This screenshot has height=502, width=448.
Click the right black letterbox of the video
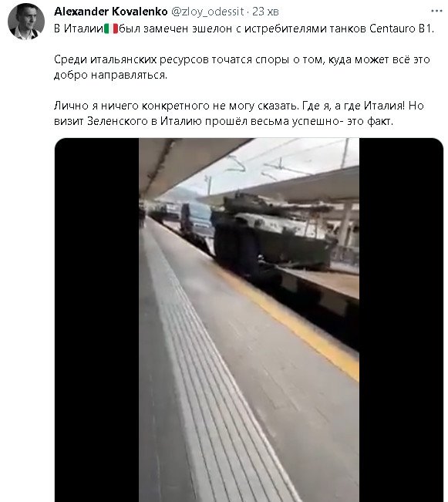pyautogui.click(x=401, y=320)
